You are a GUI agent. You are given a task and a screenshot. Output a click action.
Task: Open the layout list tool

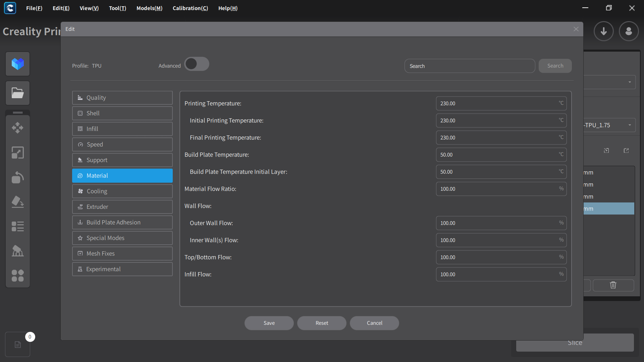[x=18, y=227]
